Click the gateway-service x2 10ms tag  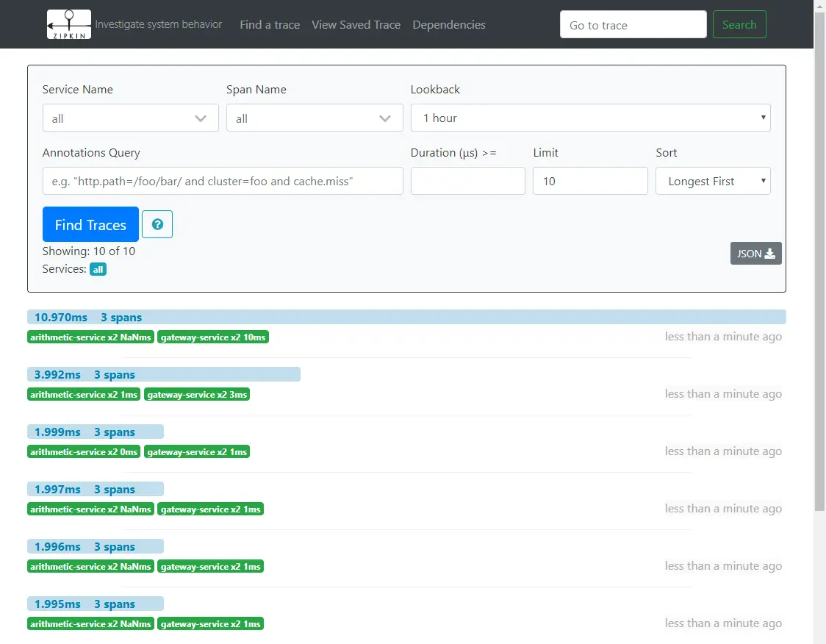pyautogui.click(x=213, y=337)
